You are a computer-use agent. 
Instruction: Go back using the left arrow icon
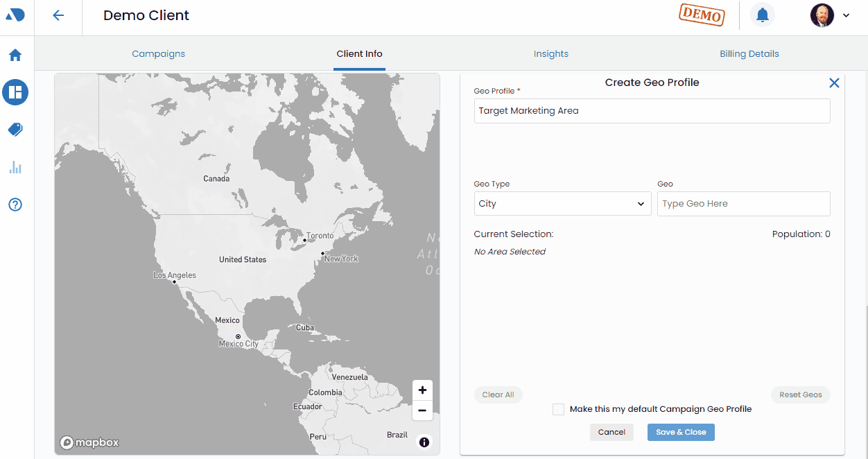pos(58,15)
